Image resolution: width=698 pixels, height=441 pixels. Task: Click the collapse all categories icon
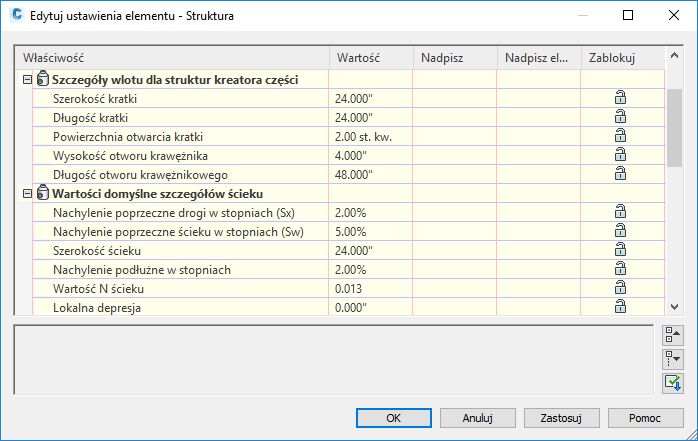tap(672, 334)
